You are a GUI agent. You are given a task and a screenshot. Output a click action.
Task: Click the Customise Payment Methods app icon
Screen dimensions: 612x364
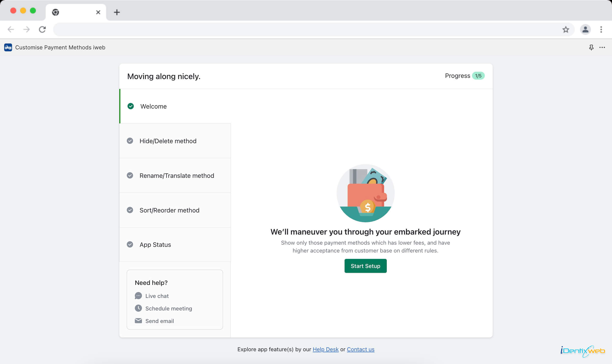pyautogui.click(x=8, y=47)
